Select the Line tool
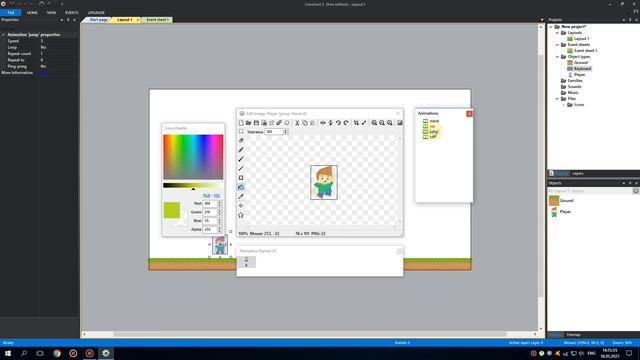The image size is (640, 360). (241, 169)
